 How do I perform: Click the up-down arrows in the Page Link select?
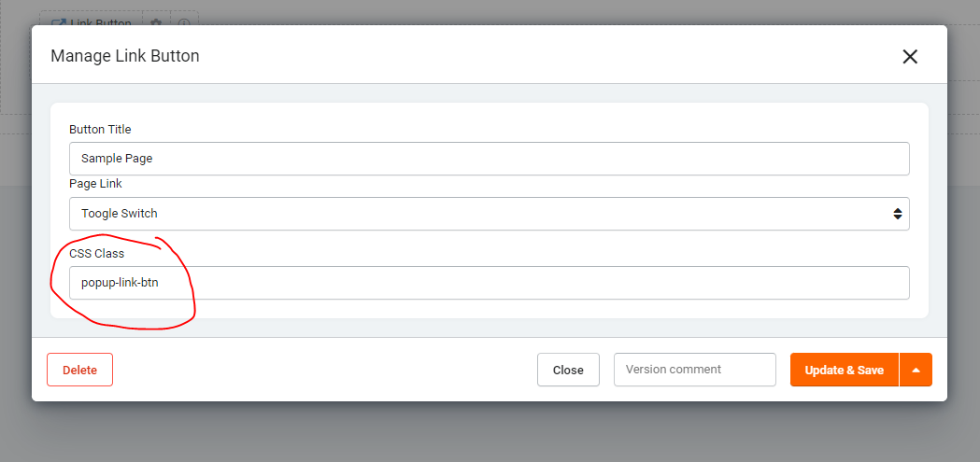(x=897, y=214)
